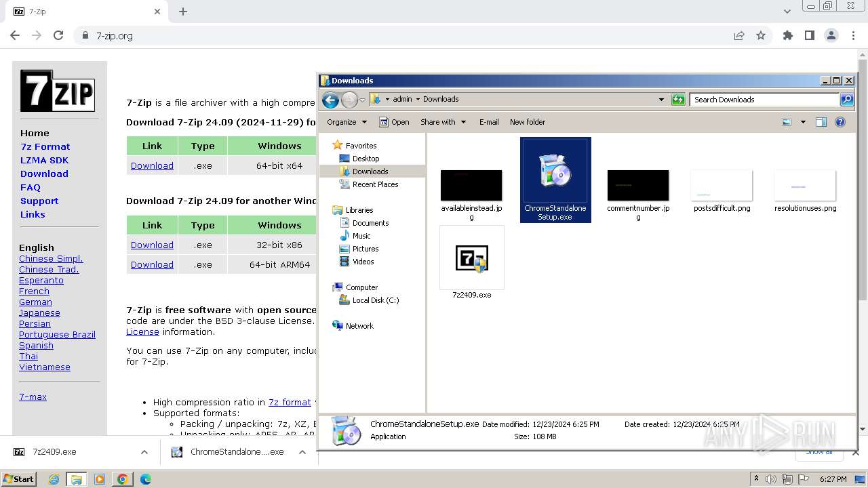
Task: Open Chrome extensions puzzle icon
Action: [x=788, y=35]
